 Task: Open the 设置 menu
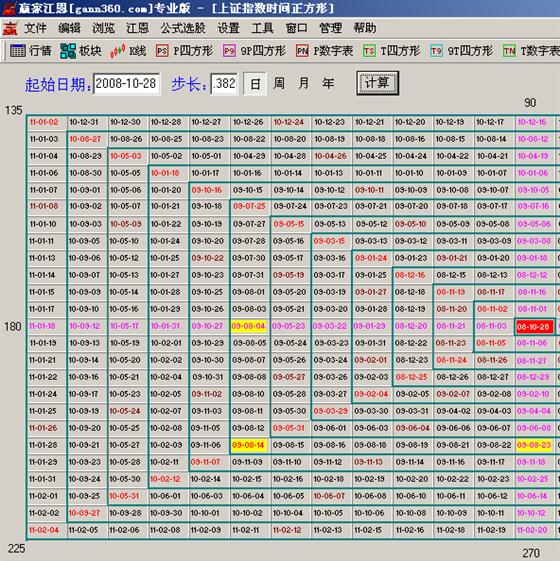tap(228, 28)
